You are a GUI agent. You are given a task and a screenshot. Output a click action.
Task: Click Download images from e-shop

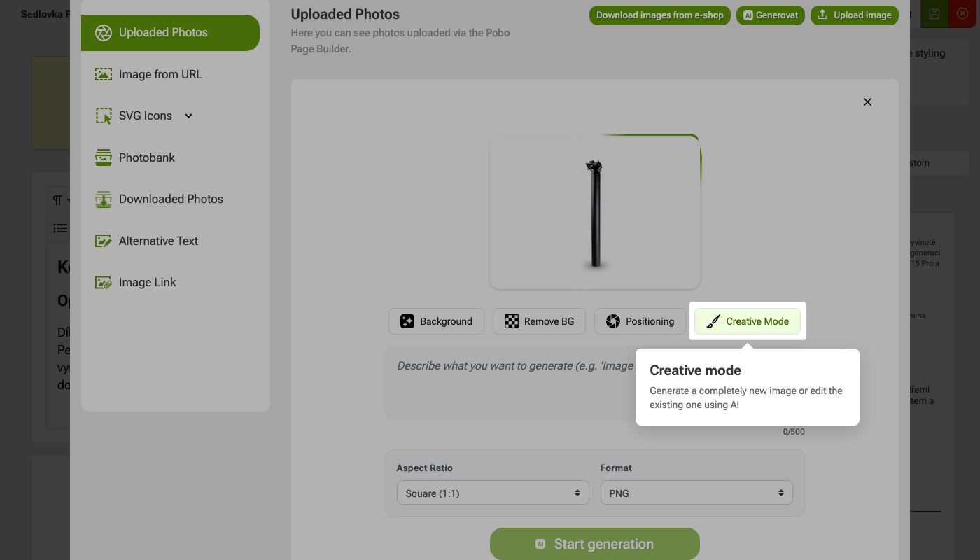[x=660, y=15]
